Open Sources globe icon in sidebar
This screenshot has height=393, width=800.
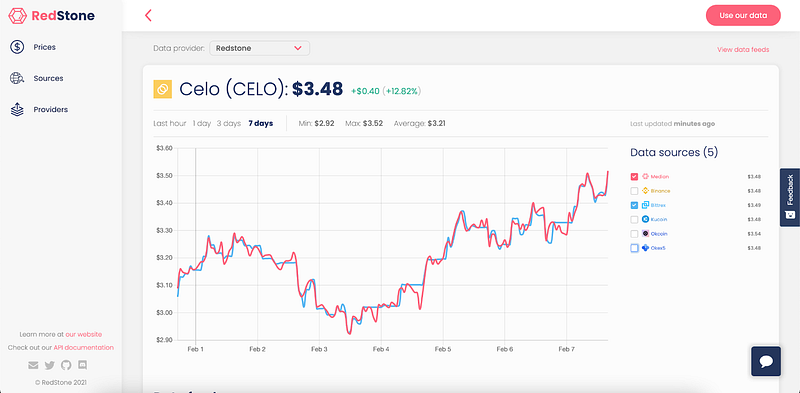(x=17, y=78)
